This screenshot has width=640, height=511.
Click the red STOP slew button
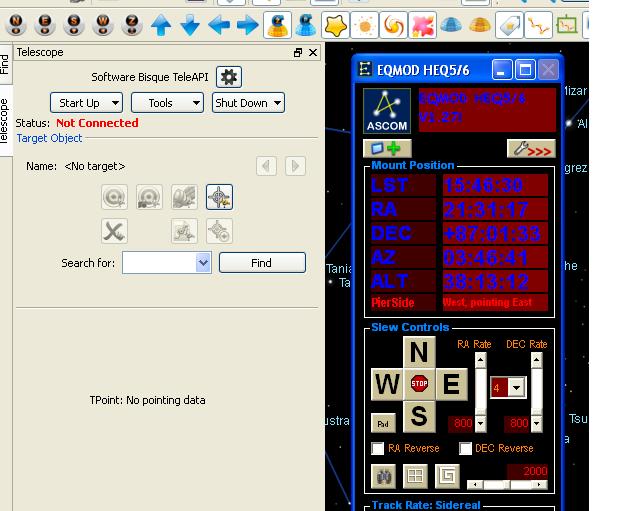(x=419, y=384)
